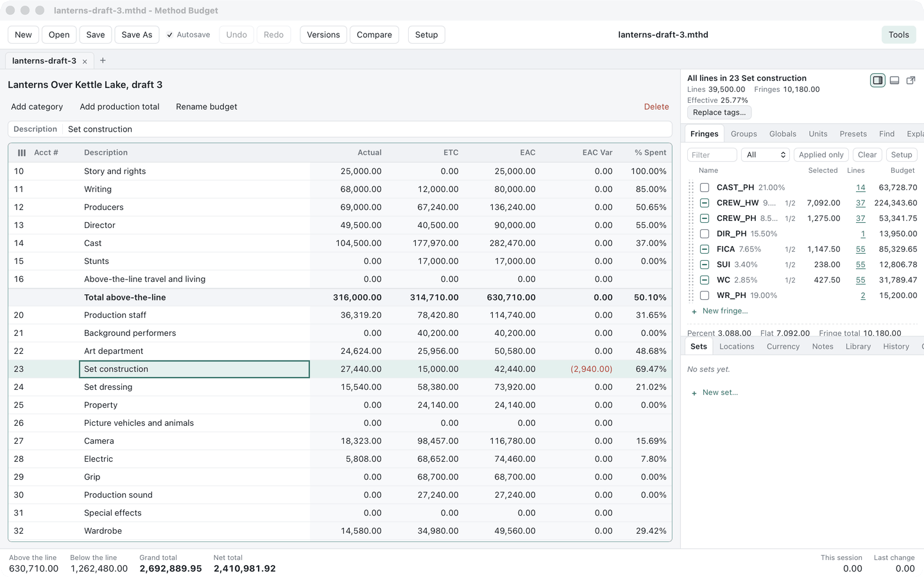Viewport: 924px width, 578px height.
Task: Click the plus icon next to New fringe
Action: (x=694, y=311)
